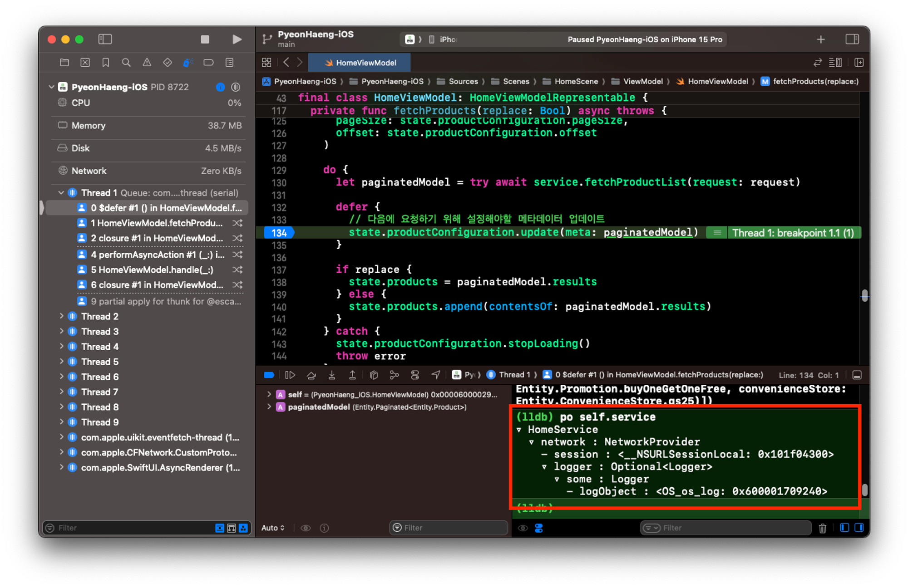The height and width of the screenshot is (588, 908).
Task: Expand the paginatedModel variable row
Action: (x=269, y=407)
